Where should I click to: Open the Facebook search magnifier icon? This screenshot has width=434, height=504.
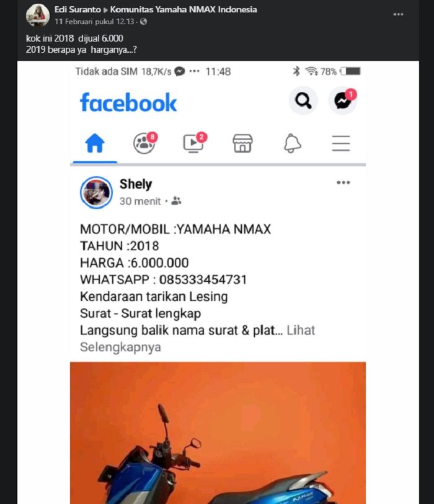[303, 101]
